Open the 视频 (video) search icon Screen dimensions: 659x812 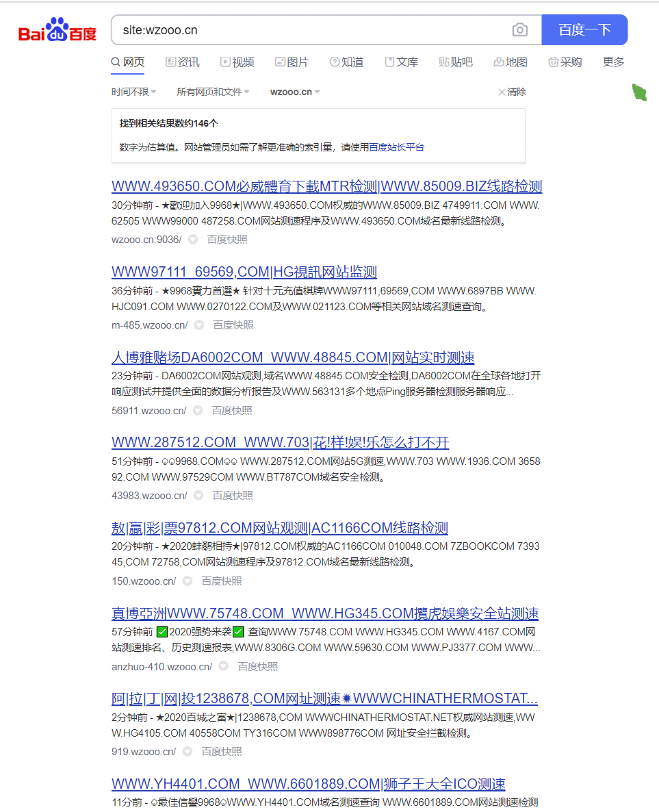tap(224, 62)
